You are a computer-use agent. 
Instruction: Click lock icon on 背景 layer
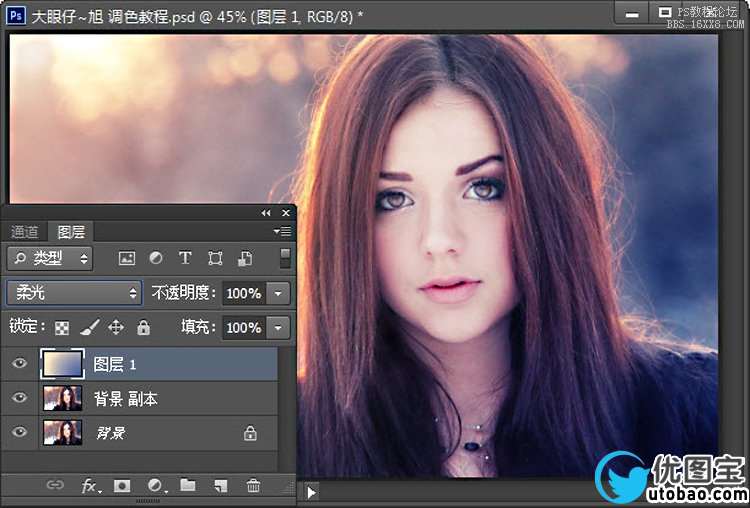pos(250,434)
